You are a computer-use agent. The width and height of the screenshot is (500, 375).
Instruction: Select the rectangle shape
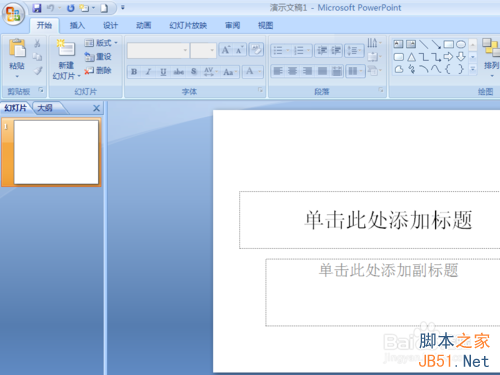coord(448,44)
